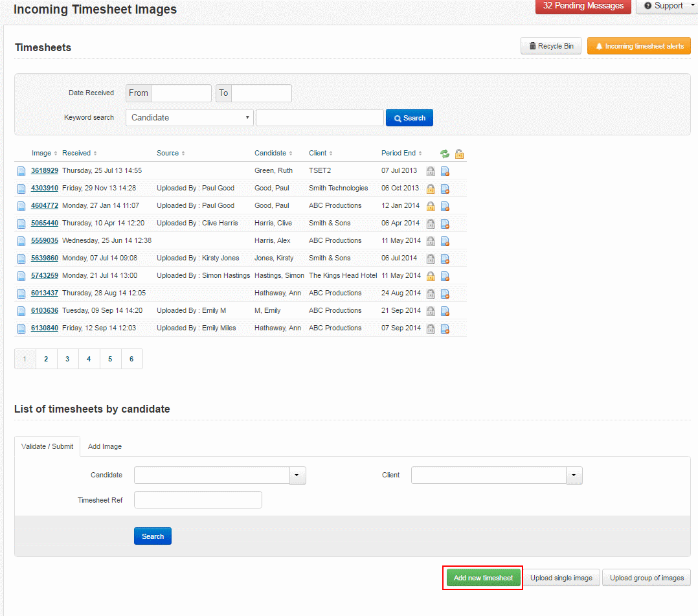The image size is (698, 616).
Task: Expand the Client combo box arrow
Action: coord(574,475)
